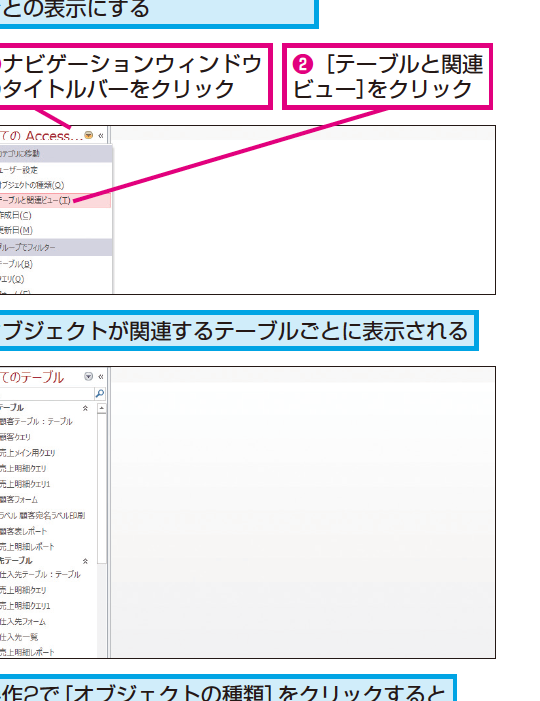
Task: Select 顧客クエリ in the navigation list
Action: click(x=15, y=437)
